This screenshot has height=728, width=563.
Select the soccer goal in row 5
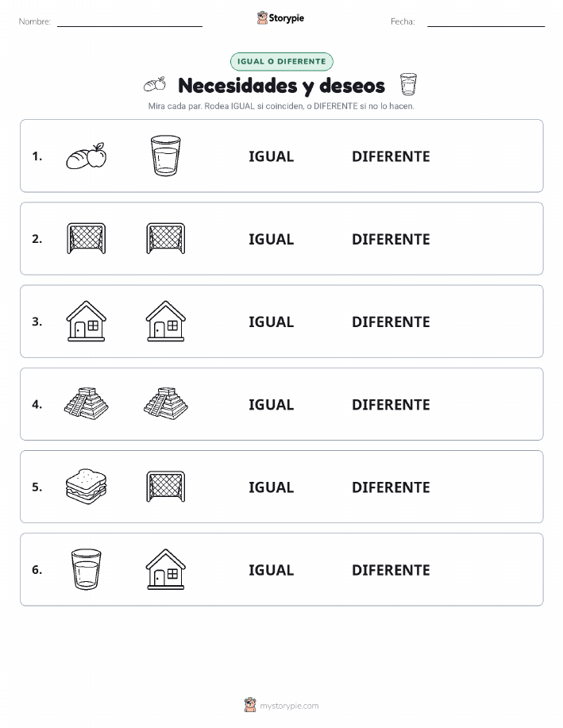tap(166, 487)
